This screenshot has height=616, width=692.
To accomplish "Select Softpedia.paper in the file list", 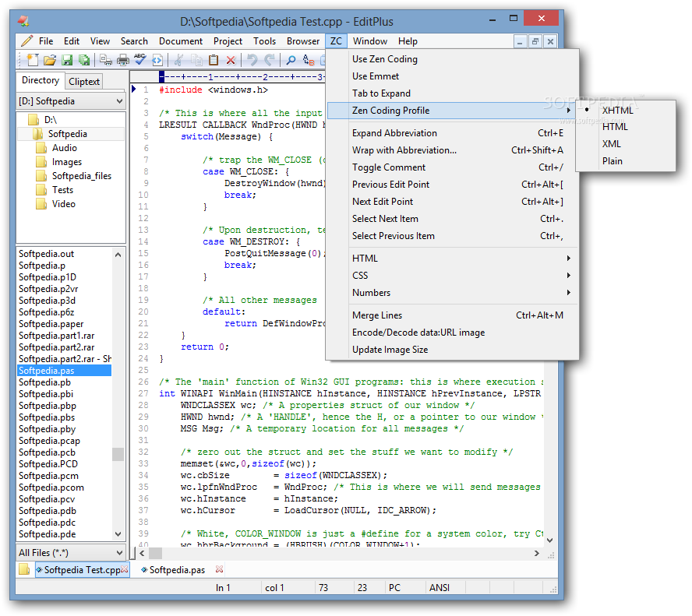I will [x=51, y=324].
